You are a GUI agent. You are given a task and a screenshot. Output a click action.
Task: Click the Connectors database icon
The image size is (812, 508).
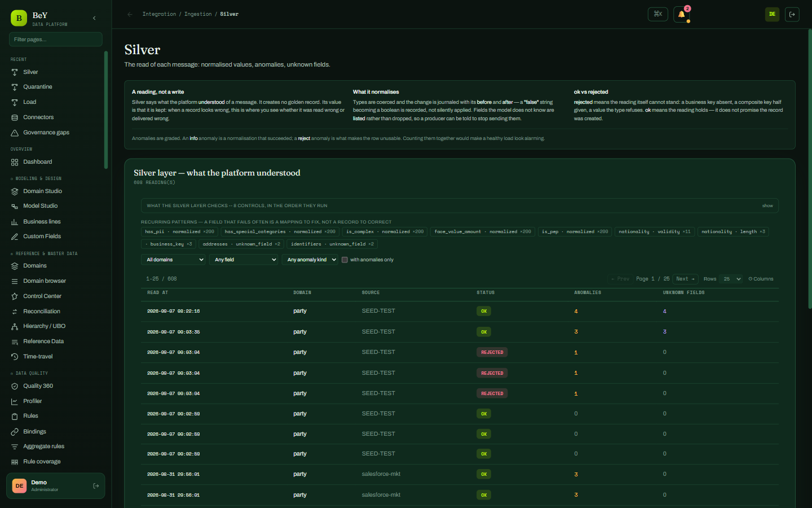[x=15, y=117]
